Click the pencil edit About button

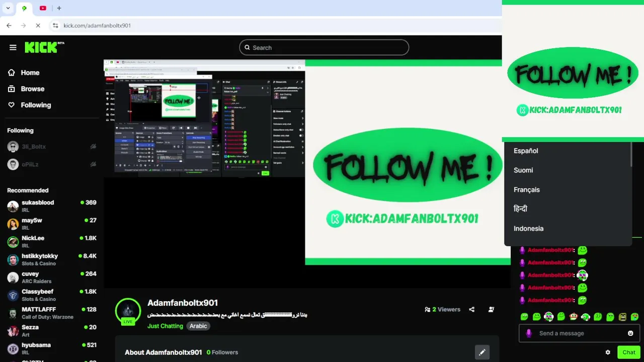pyautogui.click(x=482, y=352)
